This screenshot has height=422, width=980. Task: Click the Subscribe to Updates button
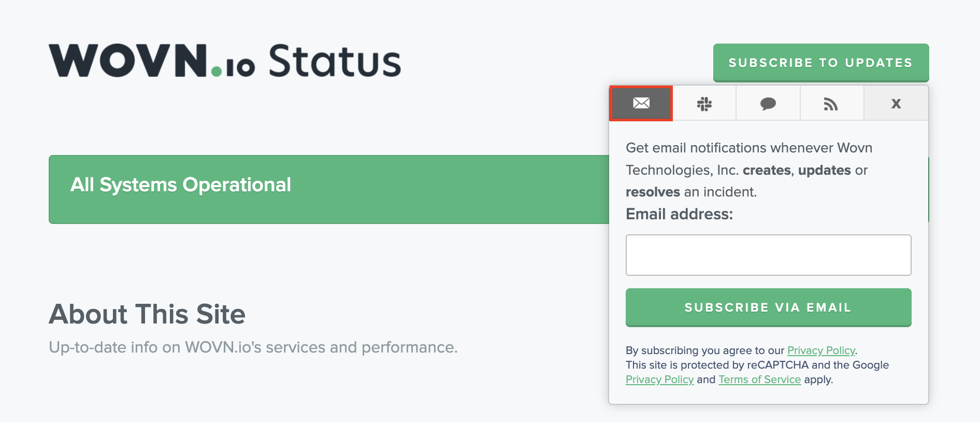[x=820, y=62]
